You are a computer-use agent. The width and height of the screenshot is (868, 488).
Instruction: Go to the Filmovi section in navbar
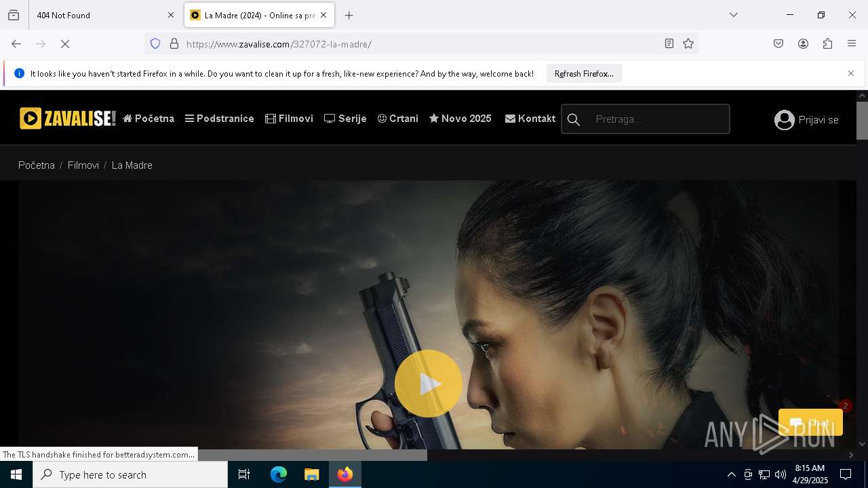(x=290, y=119)
